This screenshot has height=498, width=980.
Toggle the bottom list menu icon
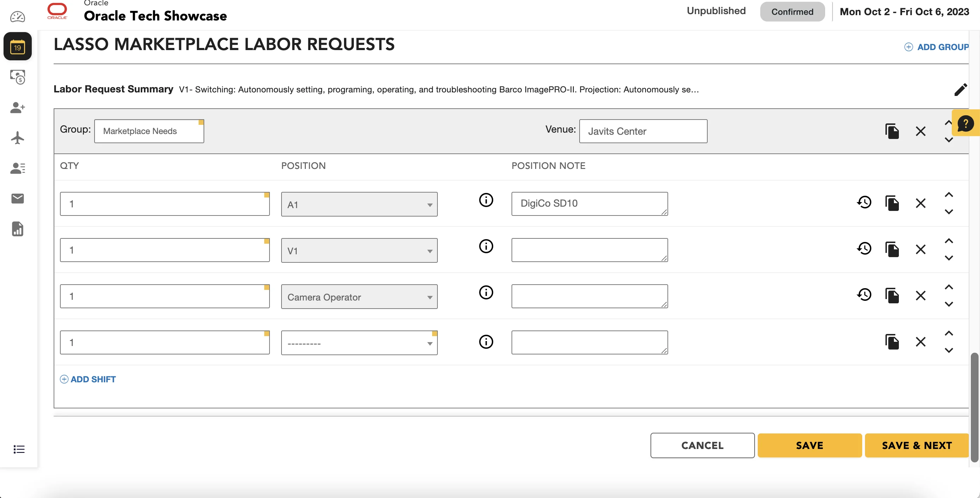(x=19, y=449)
